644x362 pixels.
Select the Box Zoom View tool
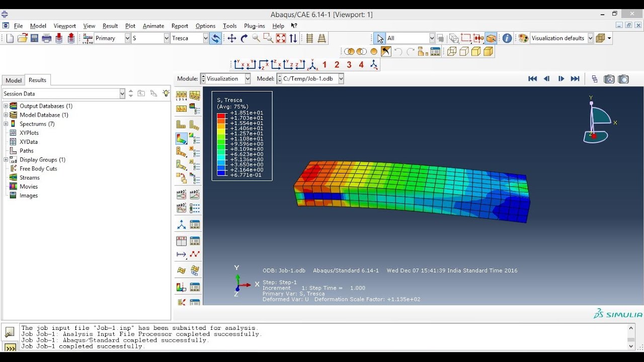tap(268, 38)
